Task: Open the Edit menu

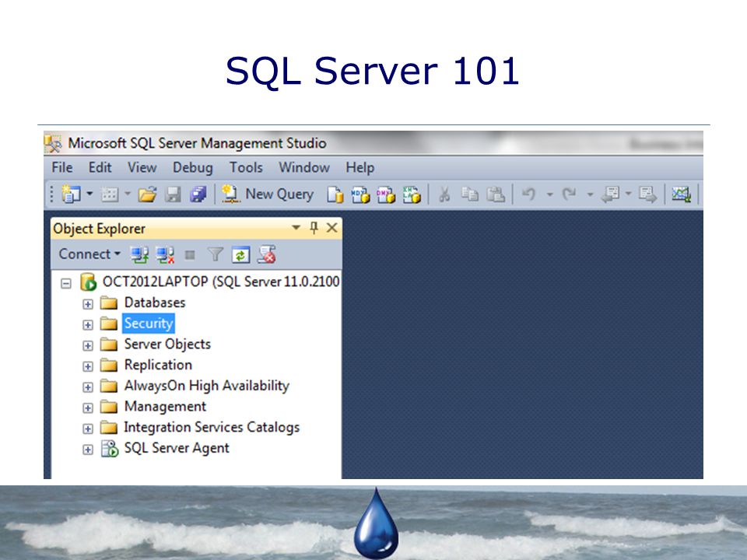Action: [x=100, y=168]
